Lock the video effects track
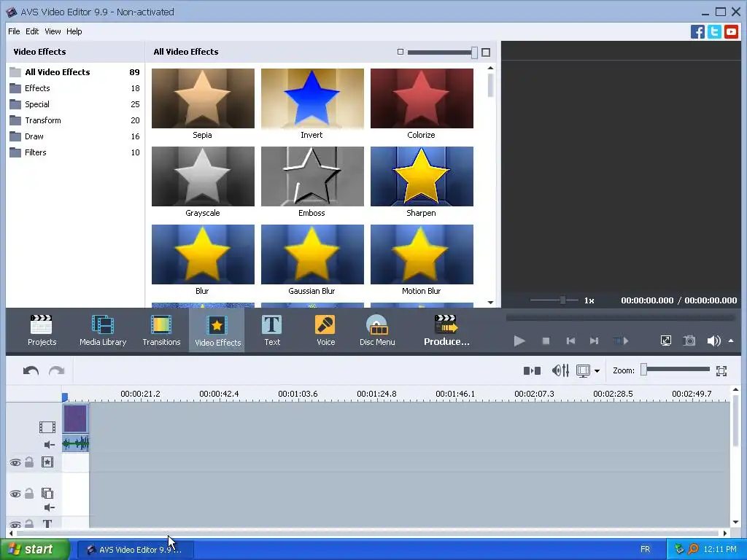This screenshot has height=560, width=747. click(x=29, y=462)
